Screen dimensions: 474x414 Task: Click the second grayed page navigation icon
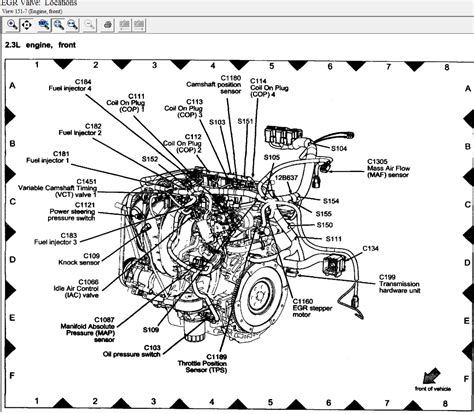139,25
